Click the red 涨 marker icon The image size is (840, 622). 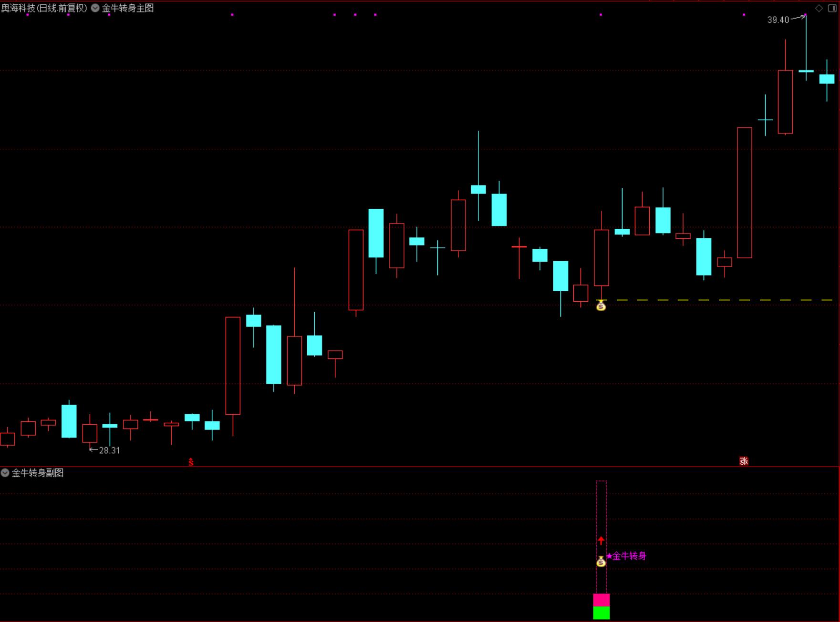pyautogui.click(x=744, y=461)
